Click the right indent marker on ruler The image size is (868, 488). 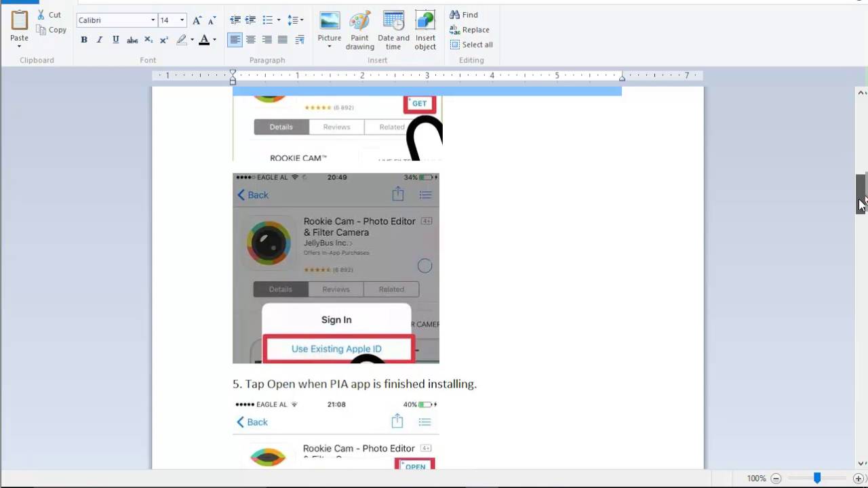(622, 78)
